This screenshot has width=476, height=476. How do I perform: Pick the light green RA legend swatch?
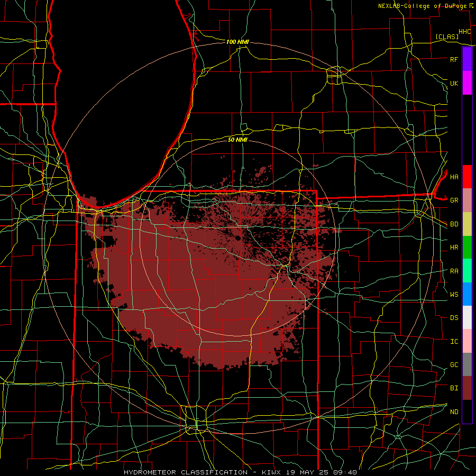467,271
